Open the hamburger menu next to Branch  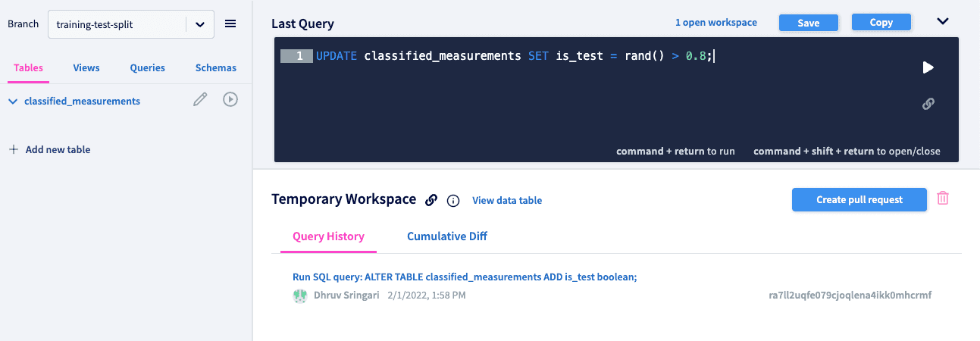(x=230, y=24)
